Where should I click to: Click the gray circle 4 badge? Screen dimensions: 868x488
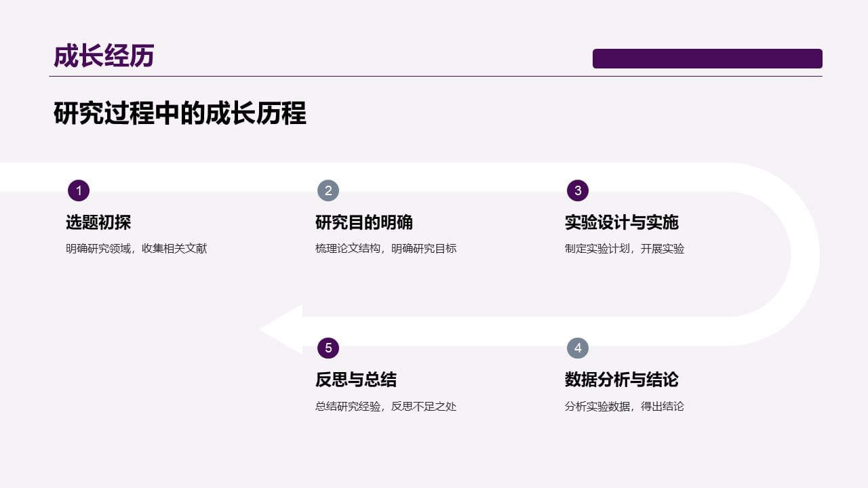click(x=578, y=348)
